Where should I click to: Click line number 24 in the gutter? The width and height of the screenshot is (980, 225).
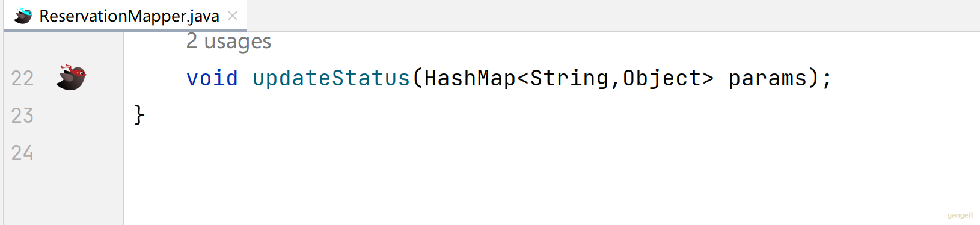tap(22, 153)
